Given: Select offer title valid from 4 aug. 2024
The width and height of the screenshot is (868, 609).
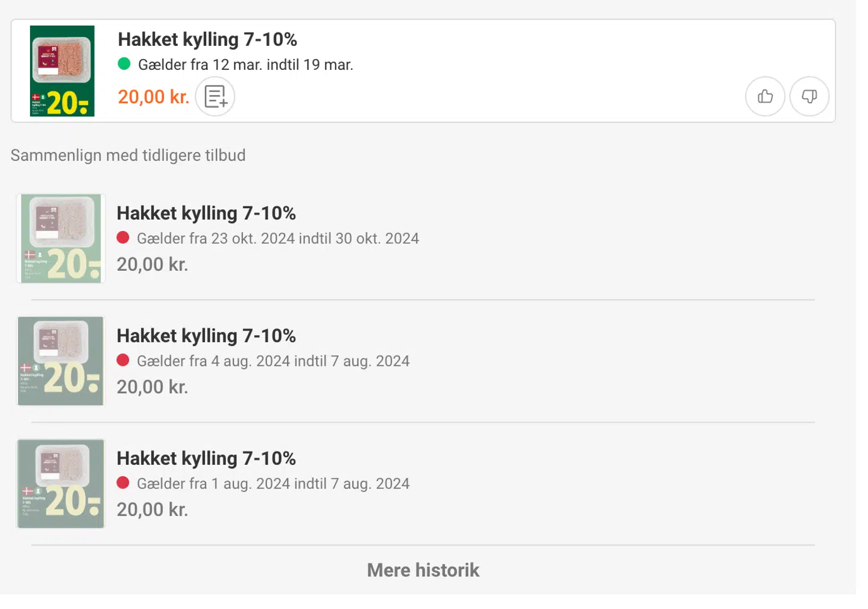Looking at the screenshot, I should pos(206,336).
